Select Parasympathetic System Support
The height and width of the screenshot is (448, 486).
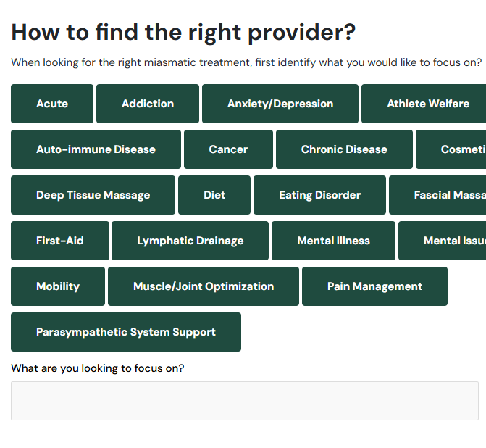point(126,332)
